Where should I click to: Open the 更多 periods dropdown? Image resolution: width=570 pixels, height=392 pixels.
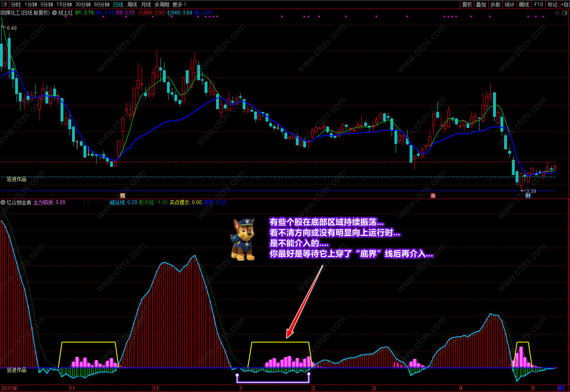point(179,4)
